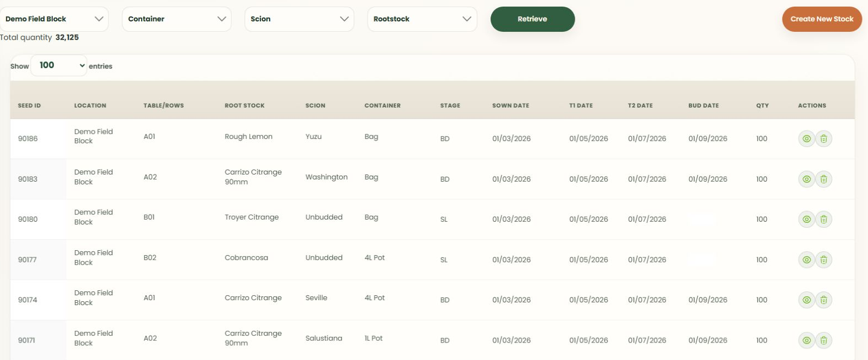
Task: Sort table by Location column header
Action: pyautogui.click(x=90, y=105)
